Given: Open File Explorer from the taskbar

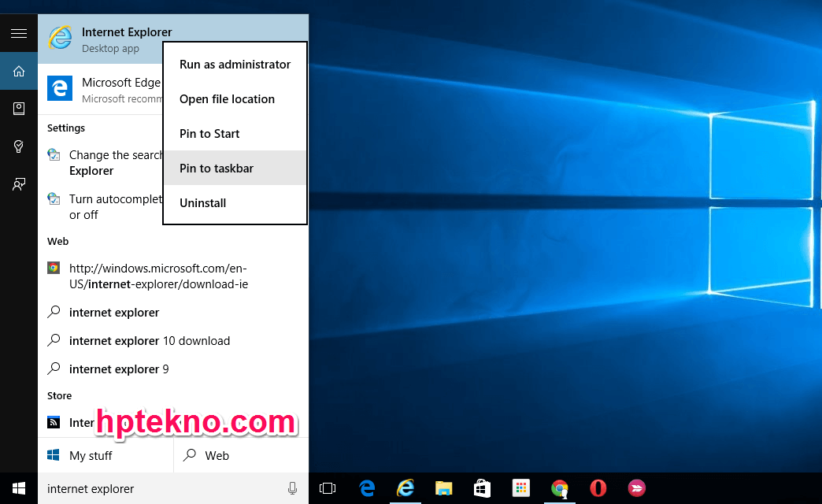Looking at the screenshot, I should pos(443,489).
